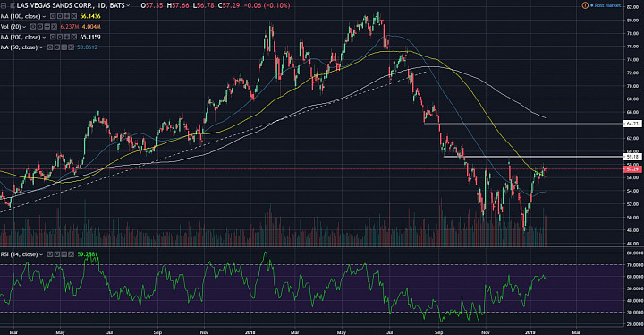
Task: Hide the Vol (20) indicator
Action: 33,26
